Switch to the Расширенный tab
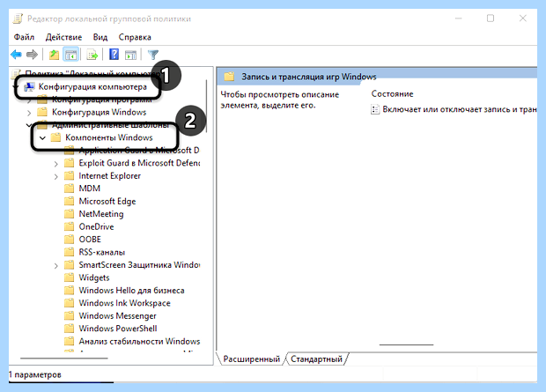 pos(251,359)
